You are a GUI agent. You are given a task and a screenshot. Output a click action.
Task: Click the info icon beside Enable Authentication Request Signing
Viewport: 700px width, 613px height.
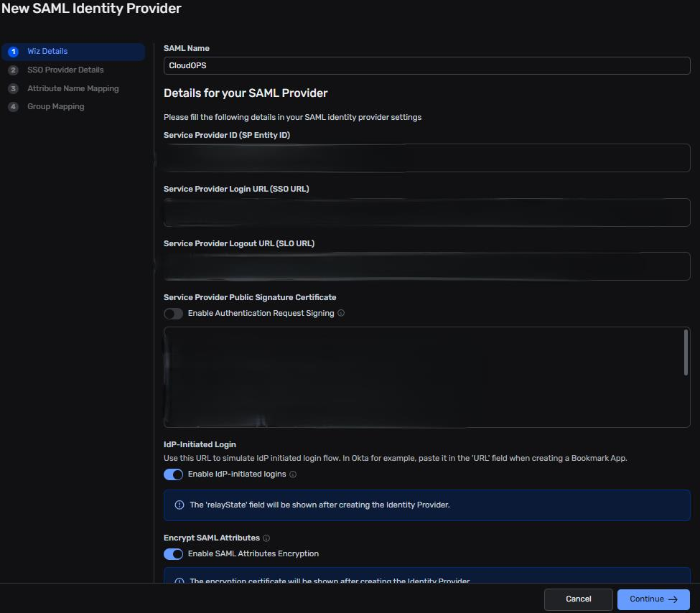(x=341, y=314)
